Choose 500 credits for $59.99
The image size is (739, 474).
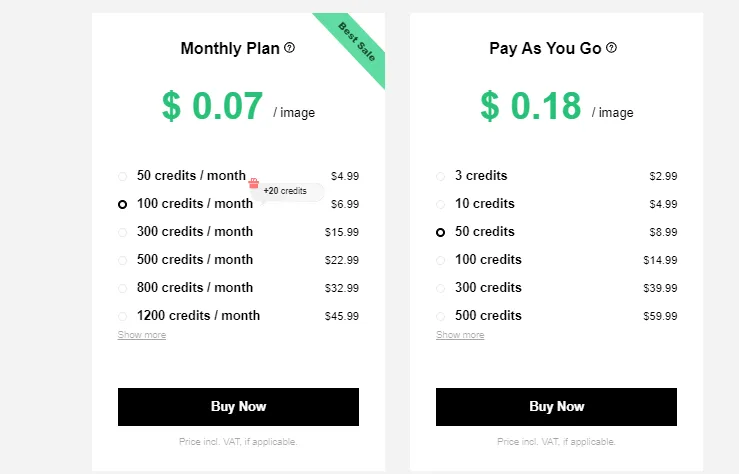click(x=440, y=316)
